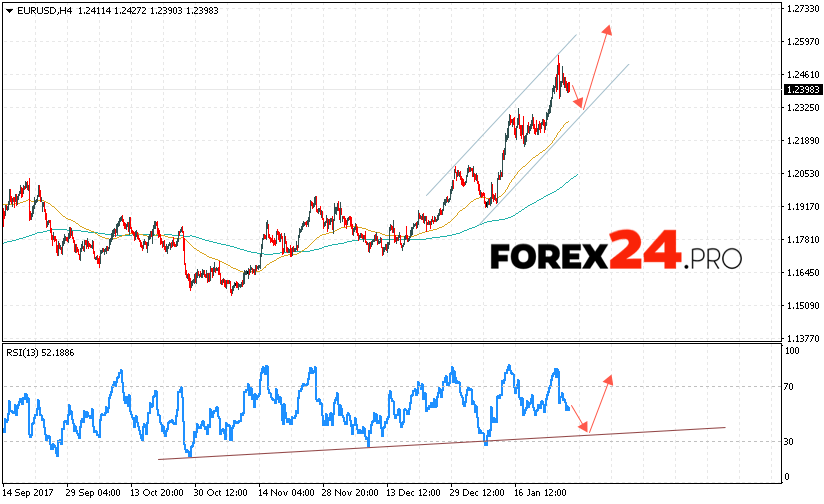Click the 1.20530 price axis label
This screenshot has height=504, width=824.
click(x=803, y=174)
